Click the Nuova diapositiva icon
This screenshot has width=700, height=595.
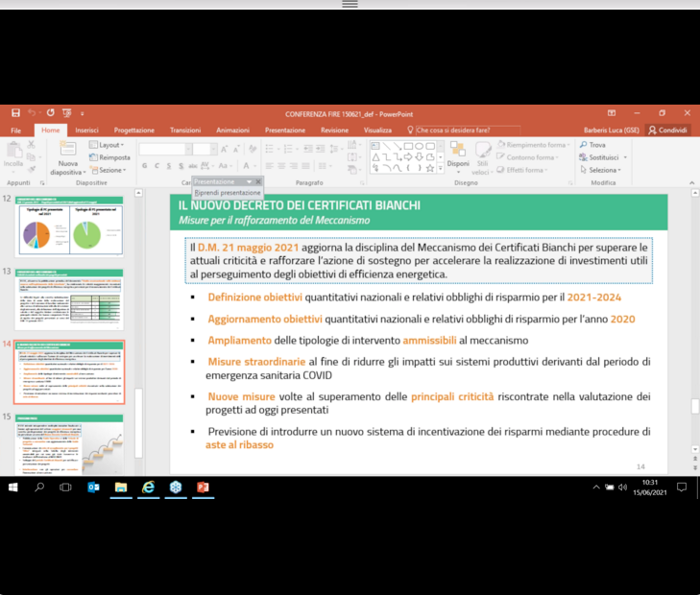click(67, 151)
